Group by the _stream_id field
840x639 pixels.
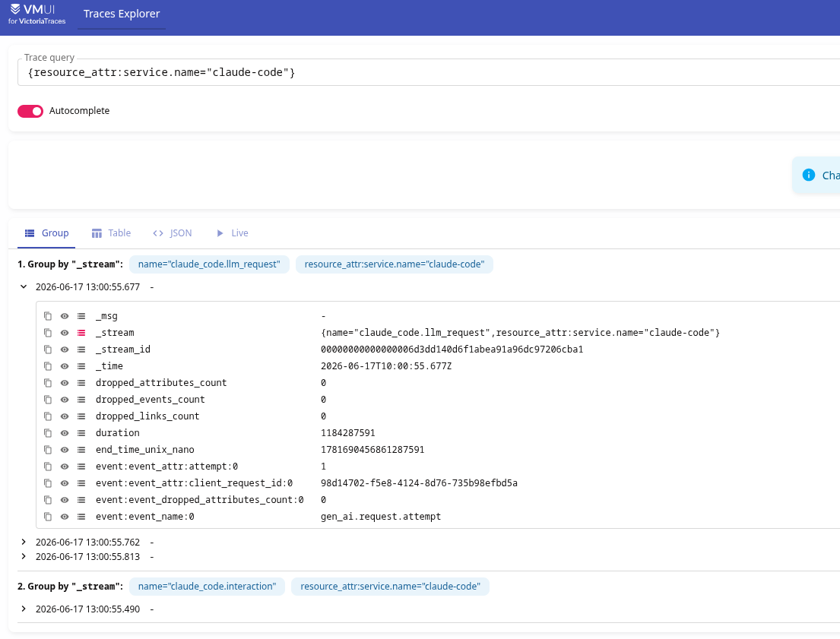(81, 350)
